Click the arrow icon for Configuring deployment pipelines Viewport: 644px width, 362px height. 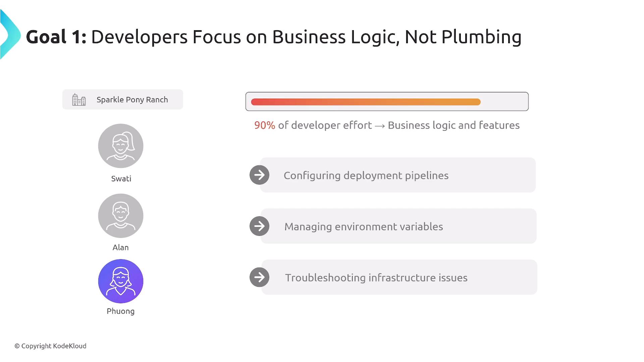pyautogui.click(x=259, y=175)
